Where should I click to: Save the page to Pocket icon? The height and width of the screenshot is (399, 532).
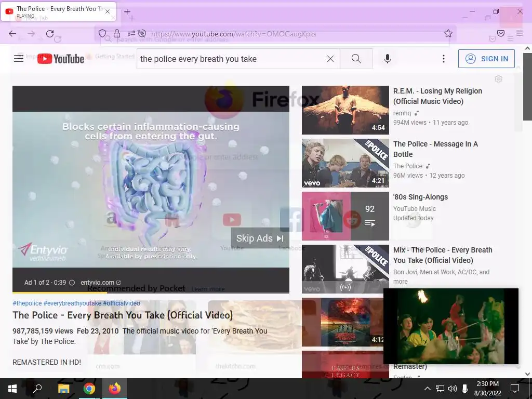point(501,33)
